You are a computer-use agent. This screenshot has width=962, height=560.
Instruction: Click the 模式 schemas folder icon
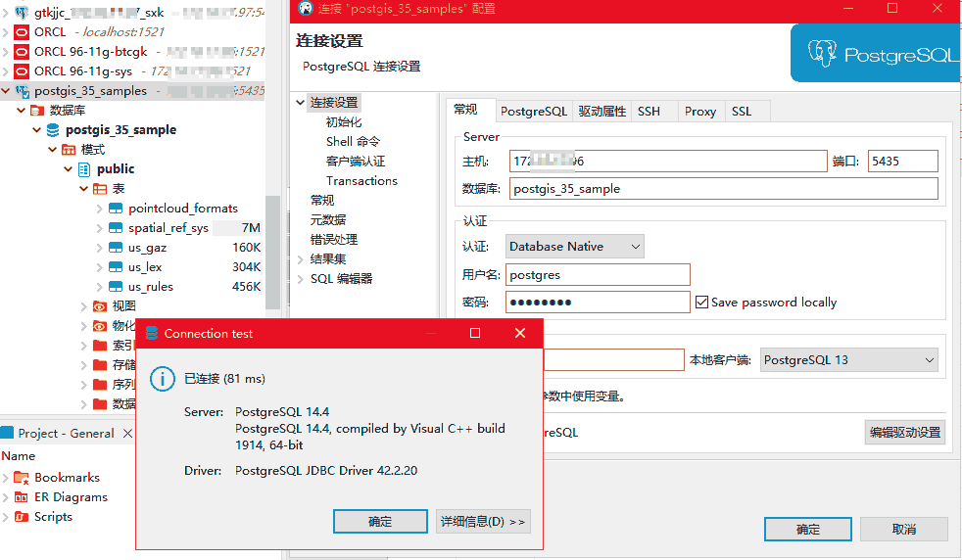click(x=69, y=150)
